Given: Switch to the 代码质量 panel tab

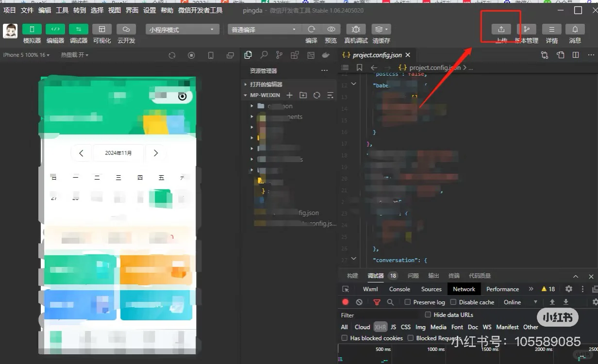Looking at the screenshot, I should [480, 276].
